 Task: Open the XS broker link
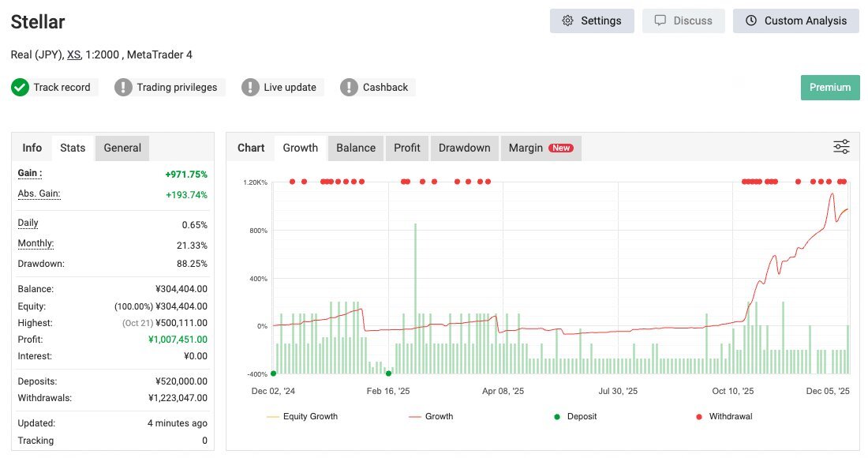(73, 54)
